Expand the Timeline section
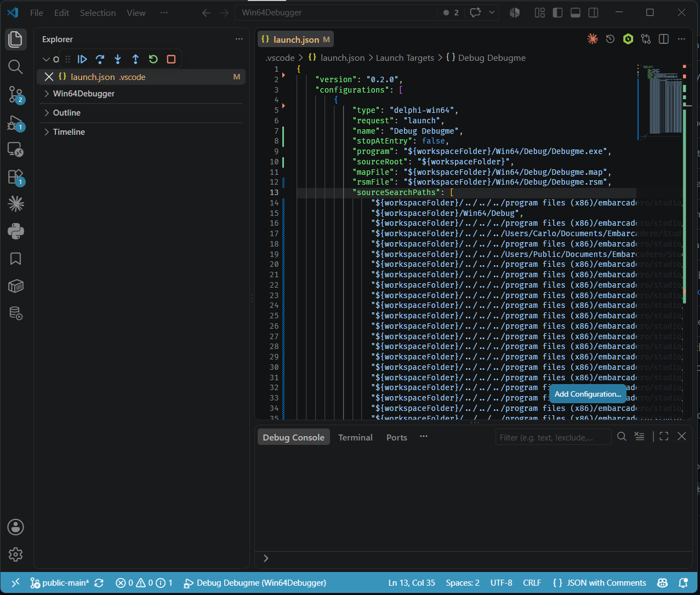The width and height of the screenshot is (700, 595). click(141, 132)
